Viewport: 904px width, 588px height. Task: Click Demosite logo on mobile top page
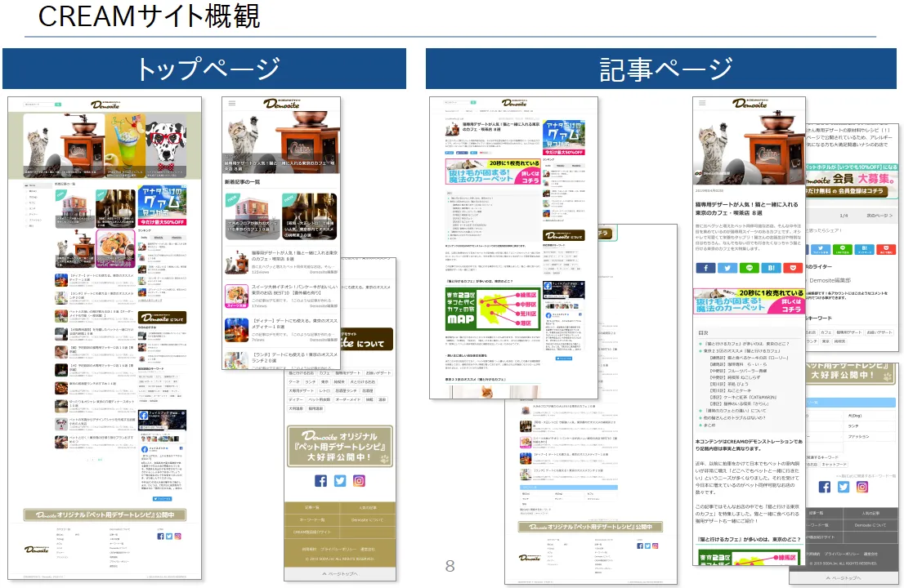tap(282, 104)
